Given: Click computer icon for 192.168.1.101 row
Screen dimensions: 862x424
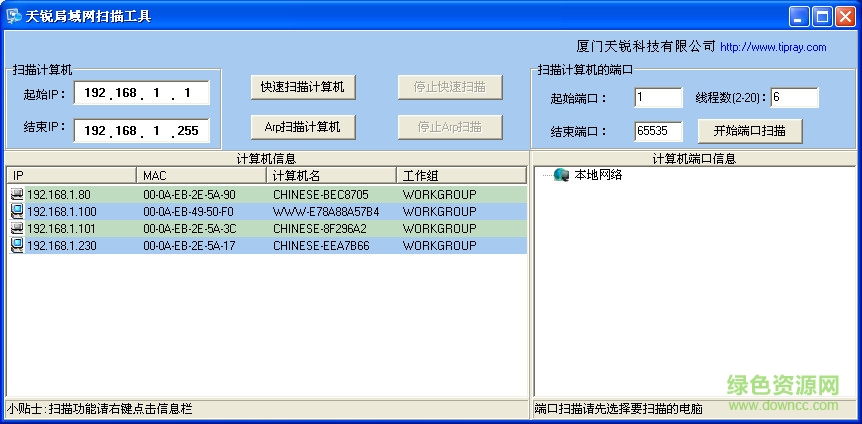Looking at the screenshot, I should click(17, 228).
